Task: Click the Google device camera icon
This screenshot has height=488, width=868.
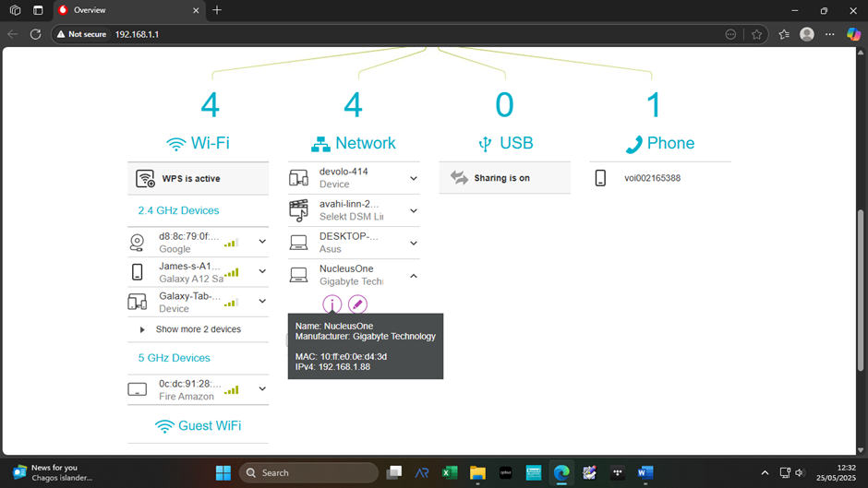Action: coord(137,243)
